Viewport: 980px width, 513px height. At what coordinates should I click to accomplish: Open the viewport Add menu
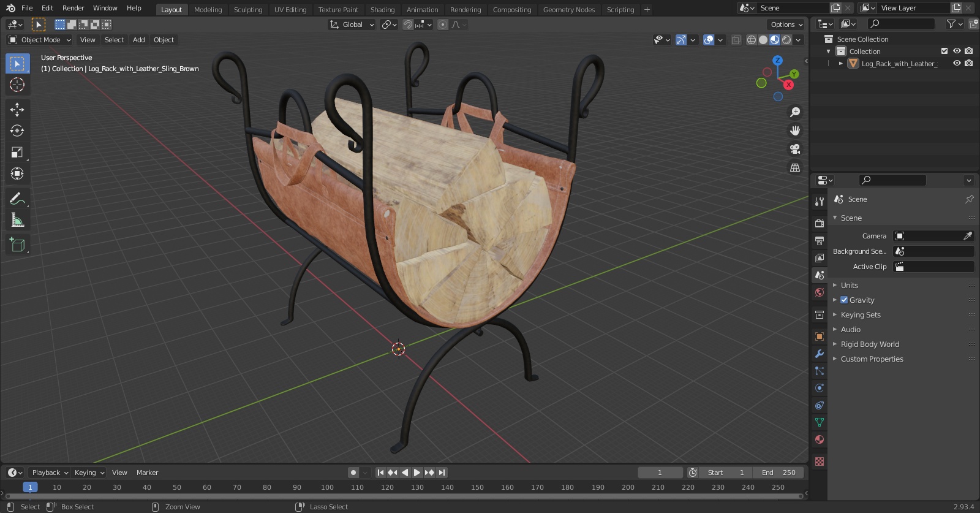coord(139,40)
